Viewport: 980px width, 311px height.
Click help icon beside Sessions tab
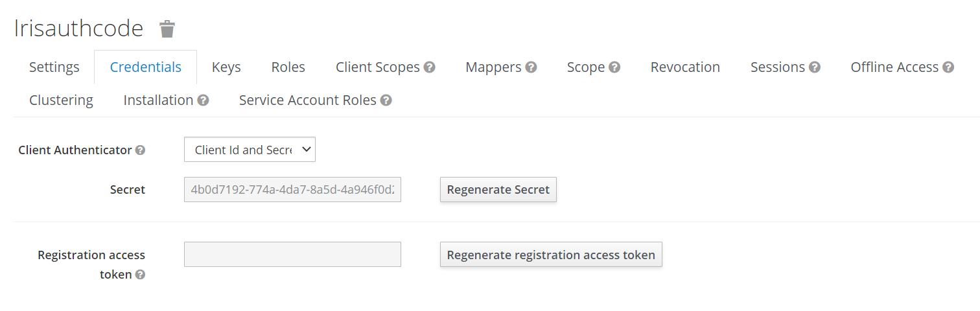coord(815,67)
